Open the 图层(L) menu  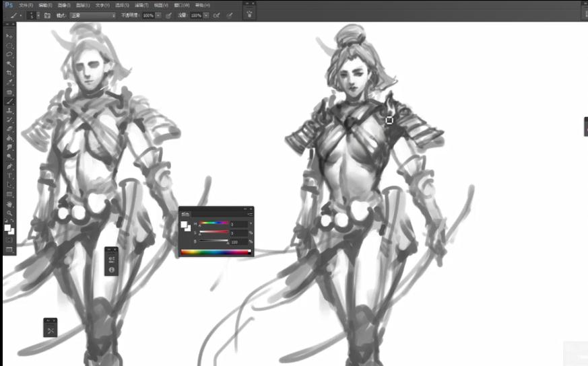tap(83, 5)
